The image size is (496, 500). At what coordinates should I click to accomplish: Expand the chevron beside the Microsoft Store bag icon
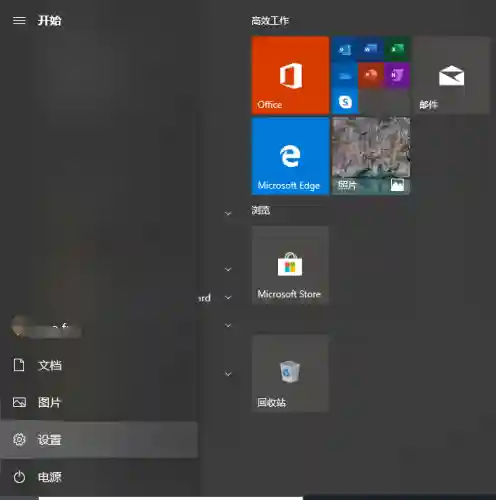pos(228,269)
